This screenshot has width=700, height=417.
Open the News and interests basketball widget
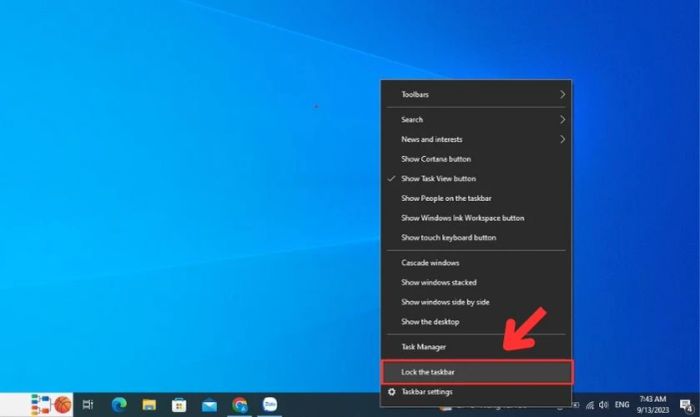(62, 404)
